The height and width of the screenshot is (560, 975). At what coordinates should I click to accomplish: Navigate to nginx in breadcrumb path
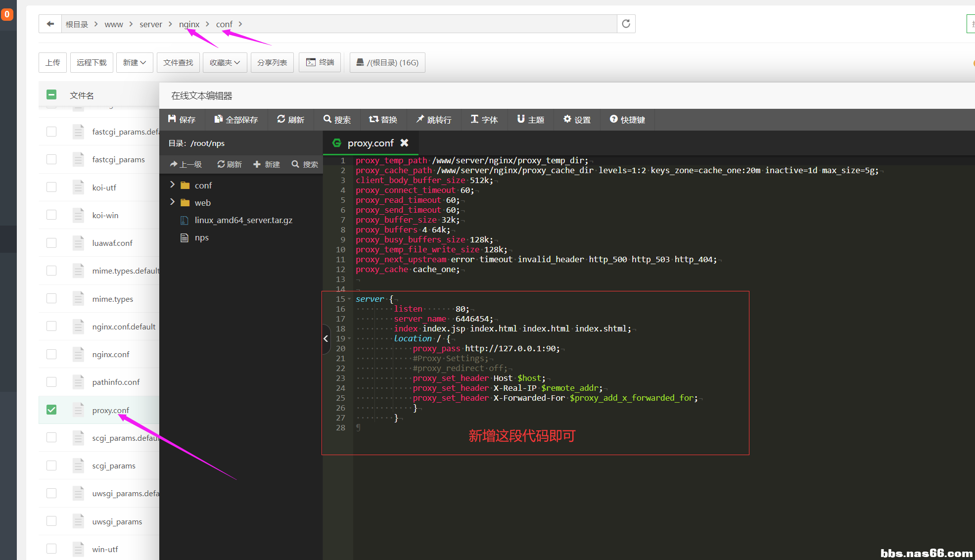(x=189, y=24)
